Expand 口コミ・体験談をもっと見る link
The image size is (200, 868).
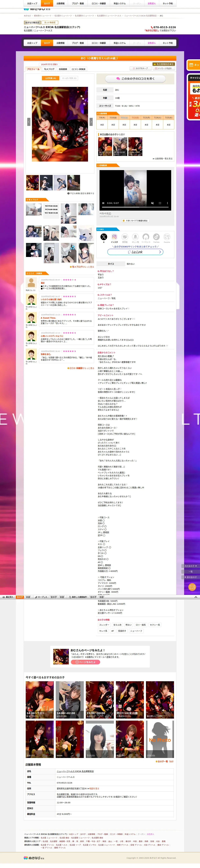81,368
